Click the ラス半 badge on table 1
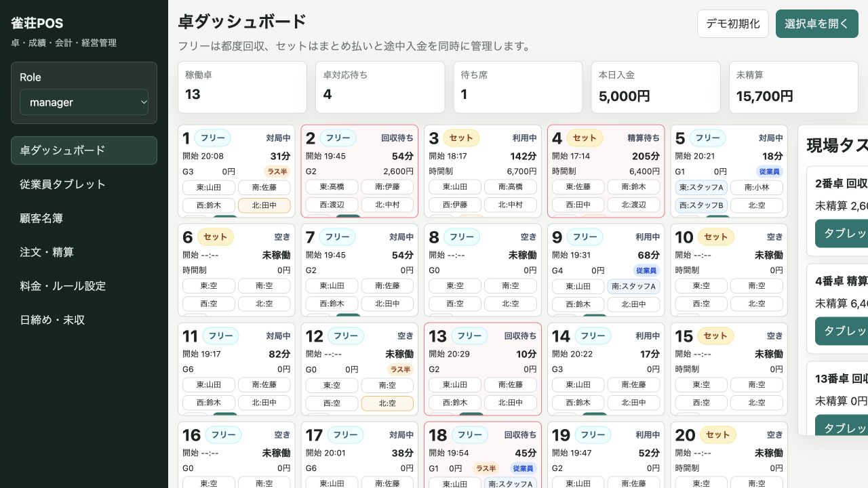This screenshot has width=868, height=488. coord(277,172)
